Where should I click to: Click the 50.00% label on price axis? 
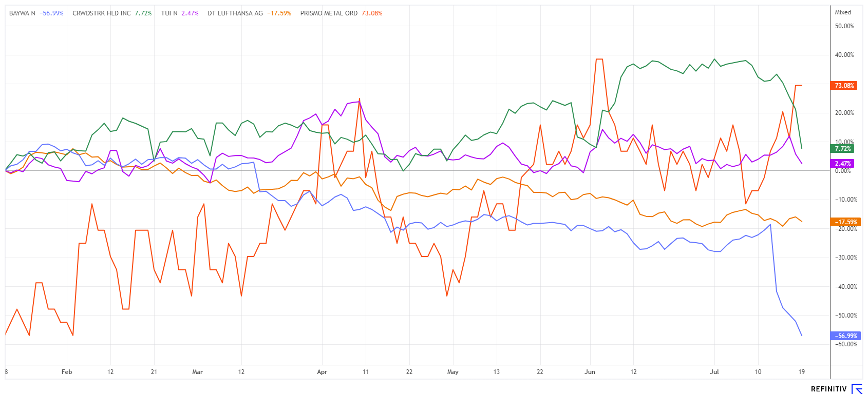(844, 26)
